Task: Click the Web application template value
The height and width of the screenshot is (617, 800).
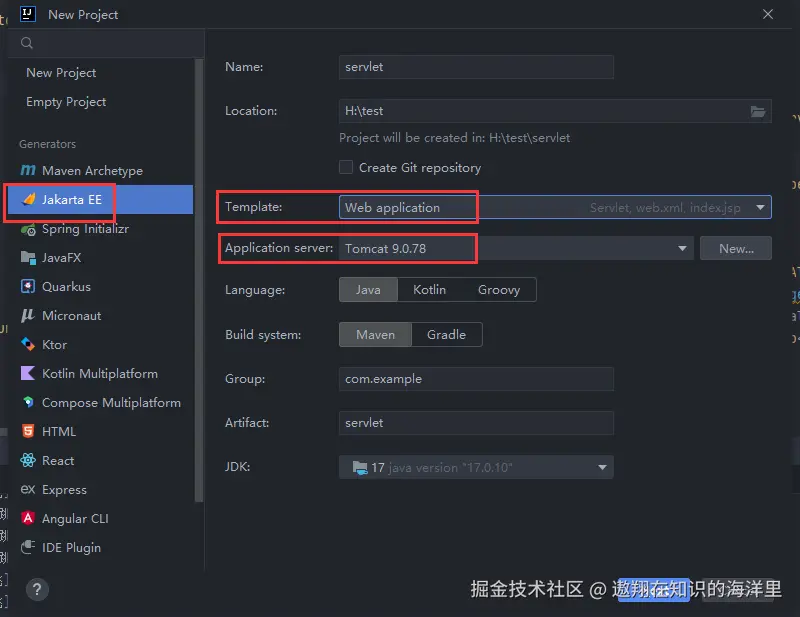Action: pyautogui.click(x=392, y=208)
